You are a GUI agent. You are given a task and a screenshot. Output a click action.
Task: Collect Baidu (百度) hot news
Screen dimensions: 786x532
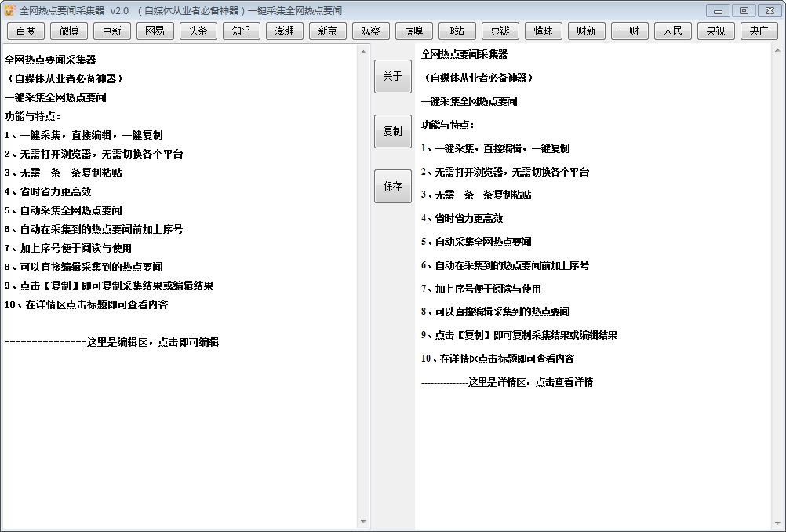(25, 31)
